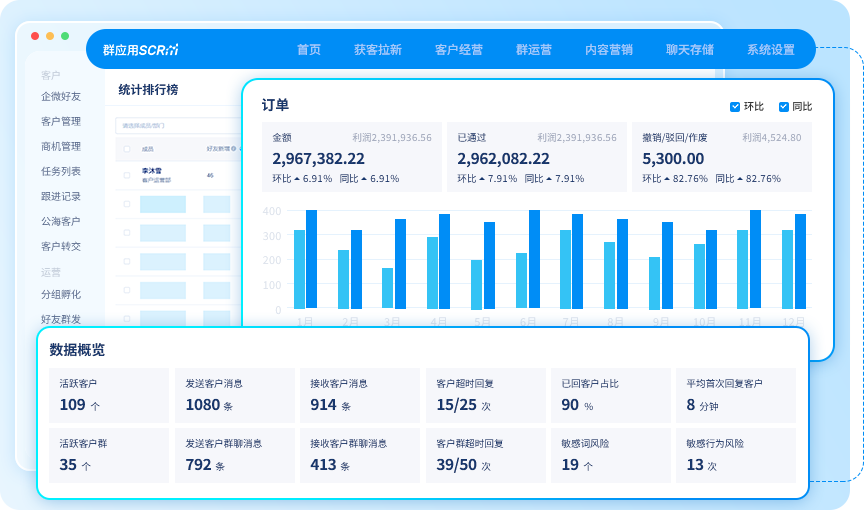The height and width of the screenshot is (510, 864).
Task: Tick the select-all checkbox in the table header
Action: pyautogui.click(x=126, y=148)
